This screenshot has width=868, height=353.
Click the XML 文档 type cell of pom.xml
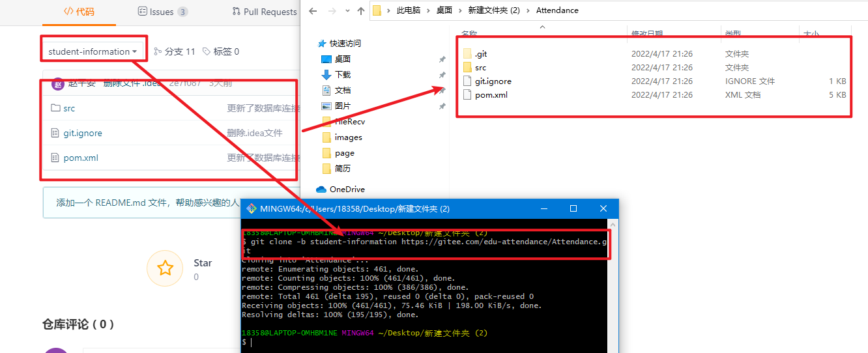(742, 95)
